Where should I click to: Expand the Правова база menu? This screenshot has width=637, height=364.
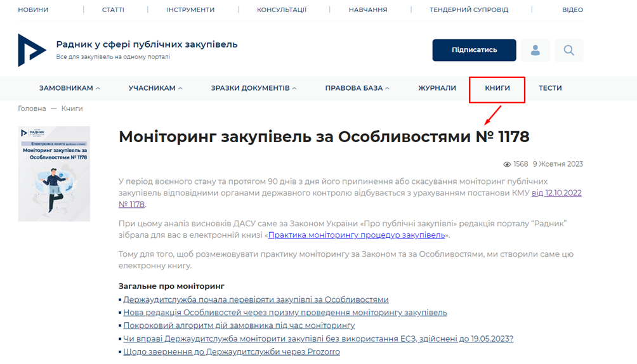tap(357, 88)
